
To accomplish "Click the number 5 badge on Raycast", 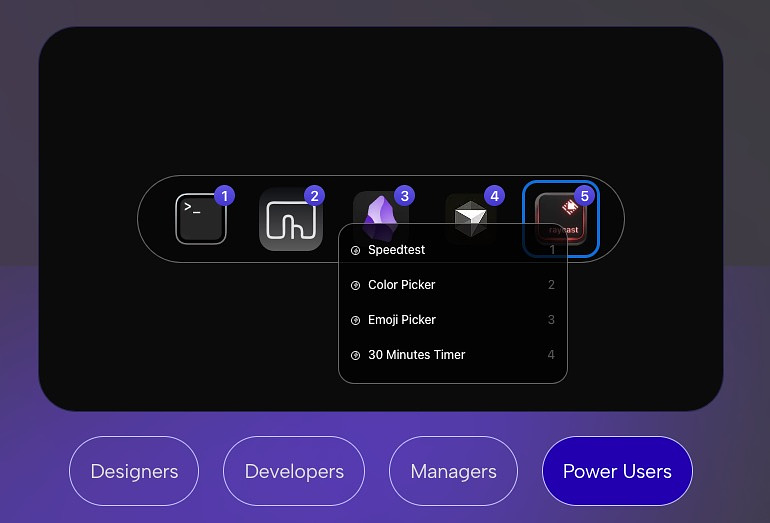I will [x=584, y=196].
